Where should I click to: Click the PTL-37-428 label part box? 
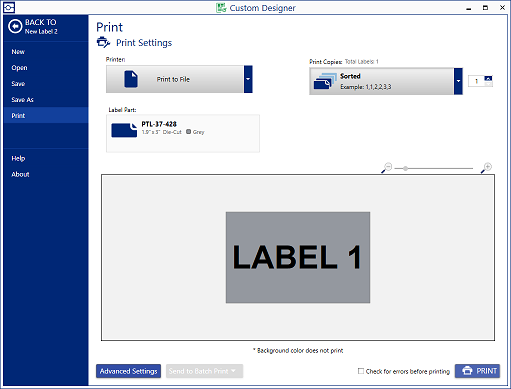point(183,133)
